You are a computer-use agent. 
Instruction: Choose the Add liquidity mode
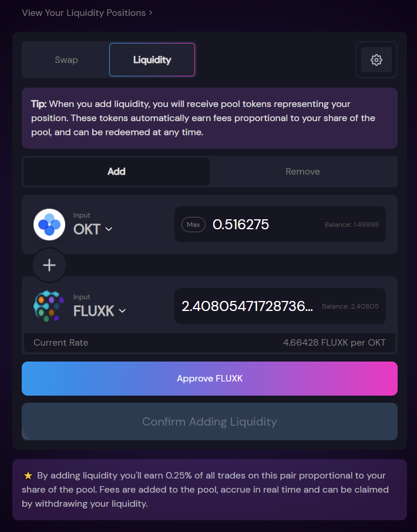(x=116, y=172)
